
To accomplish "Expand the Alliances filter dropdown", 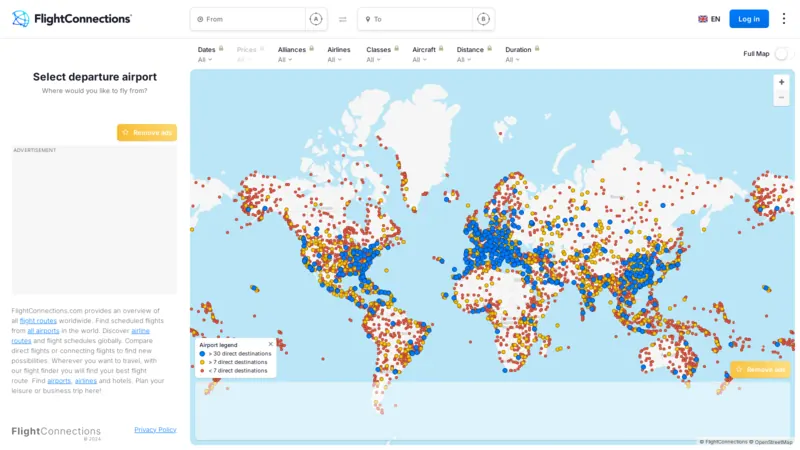I will coord(285,60).
